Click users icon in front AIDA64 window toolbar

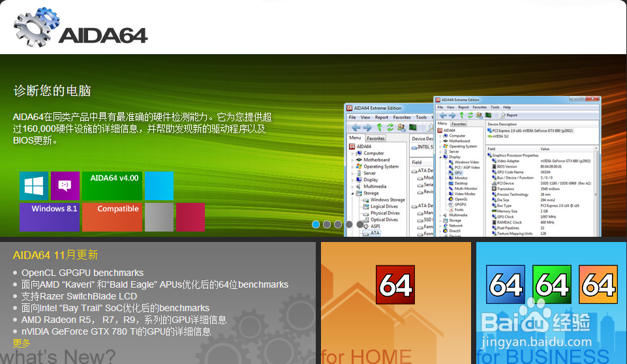(x=479, y=115)
